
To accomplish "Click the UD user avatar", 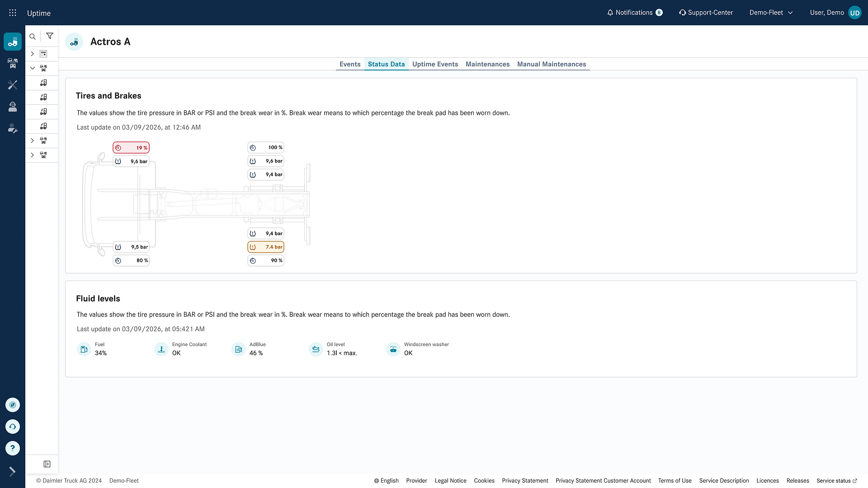I will coord(855,13).
